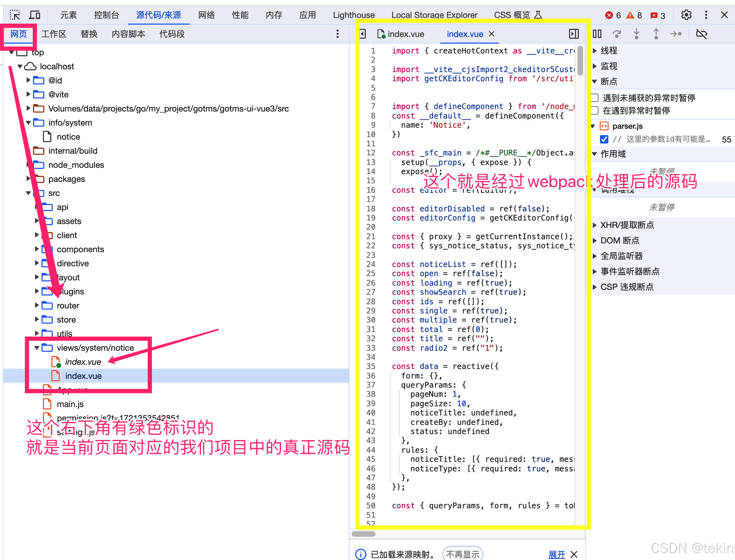Switch to 工作区 workspace subtab
The width and height of the screenshot is (735, 560).
tap(54, 34)
